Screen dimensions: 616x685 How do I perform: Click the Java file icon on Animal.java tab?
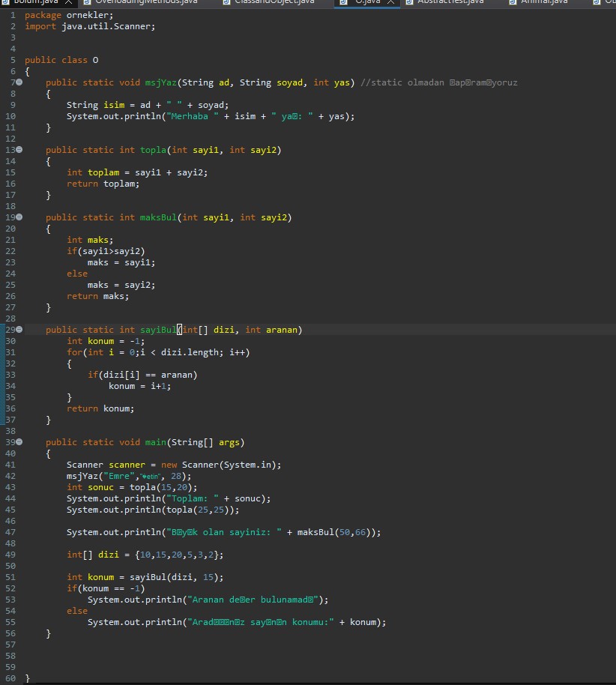(513, 3)
